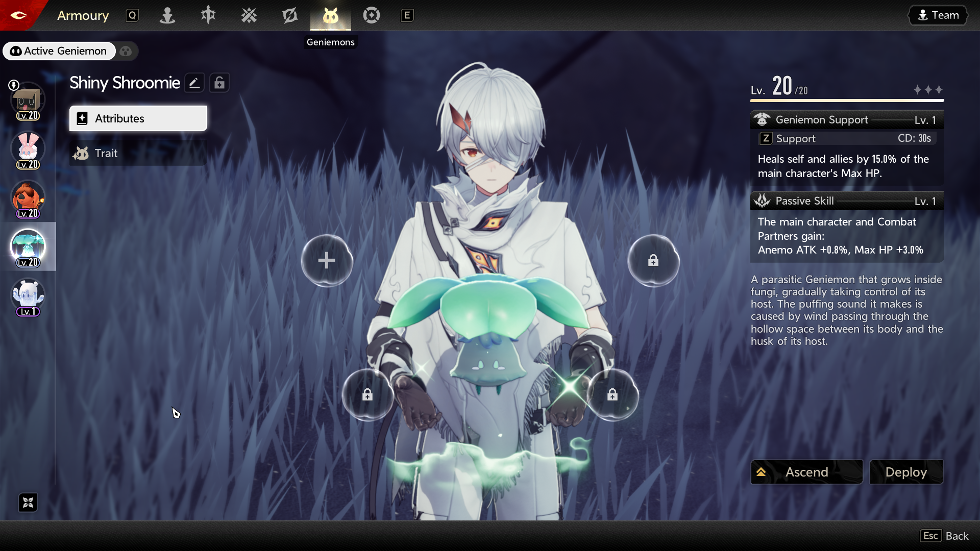Open the character tab icon in Armoury
The height and width of the screenshot is (551, 980).
(x=167, y=15)
